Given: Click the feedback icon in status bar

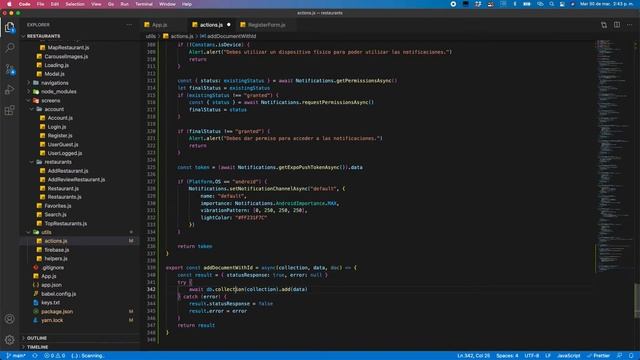Looking at the screenshot, I should pyautogui.click(x=619, y=356).
